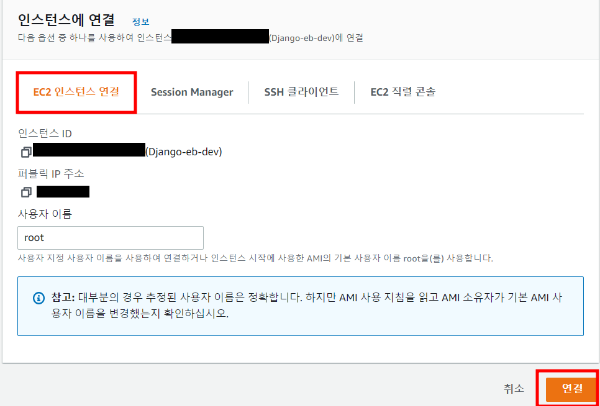Viewport: 600px width, 406px height.
Task: Copy the public IP address using its copy icon
Action: tap(26, 192)
